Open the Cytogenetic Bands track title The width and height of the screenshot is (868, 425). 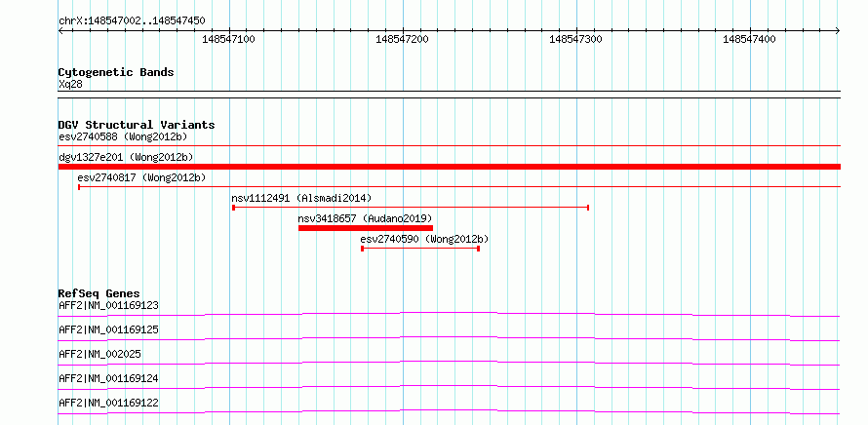(x=116, y=72)
